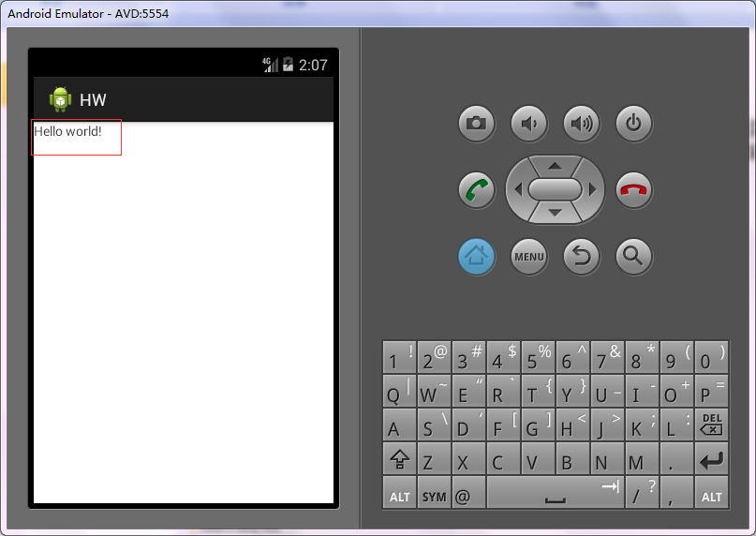This screenshot has height=536, width=756.
Task: Lower volume with the volume down button
Action: tap(529, 124)
